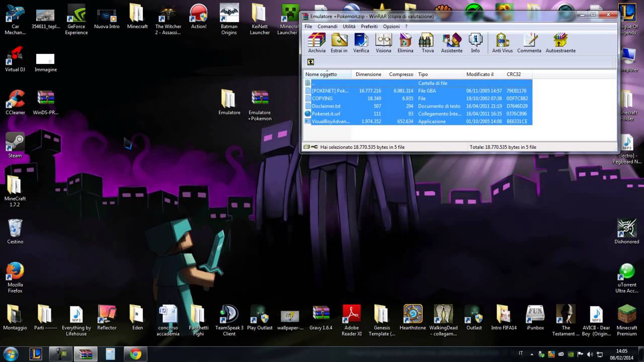
Task: Select the Adobe Reader XI desktop icon
Action: tap(352, 321)
